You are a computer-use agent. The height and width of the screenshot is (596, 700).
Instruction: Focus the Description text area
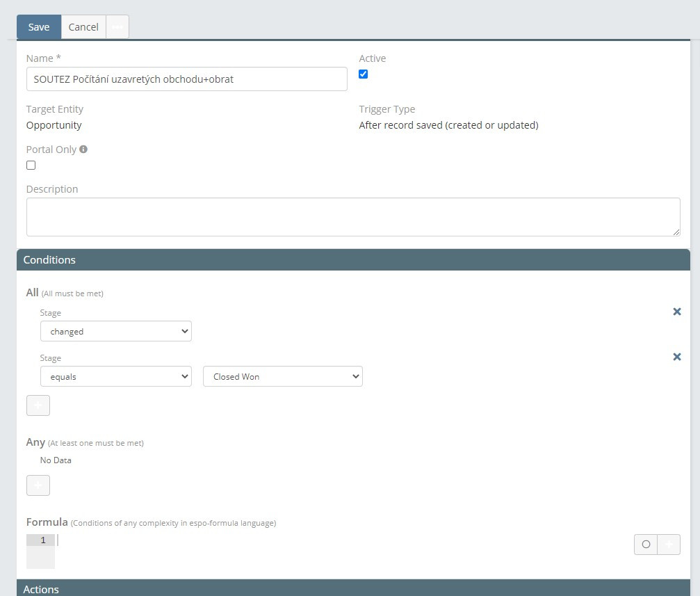tap(353, 217)
